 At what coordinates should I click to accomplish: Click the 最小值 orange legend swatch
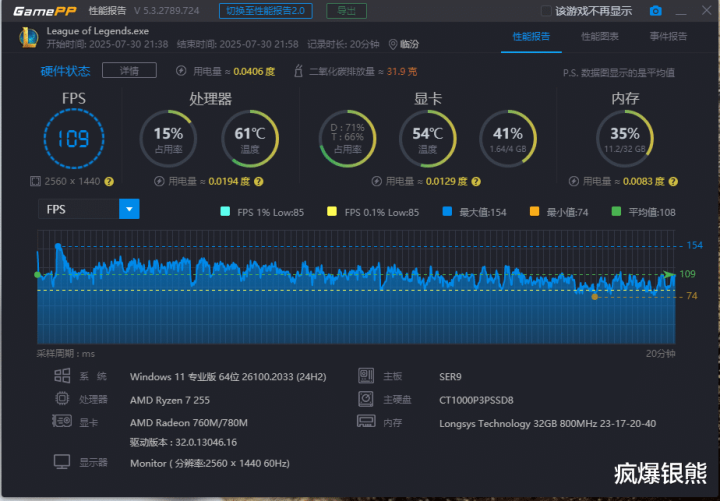[x=534, y=211]
